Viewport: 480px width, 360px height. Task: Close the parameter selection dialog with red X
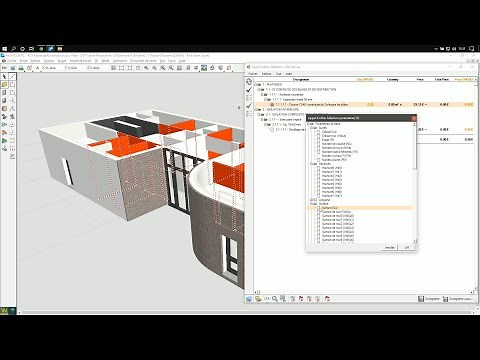[414, 118]
